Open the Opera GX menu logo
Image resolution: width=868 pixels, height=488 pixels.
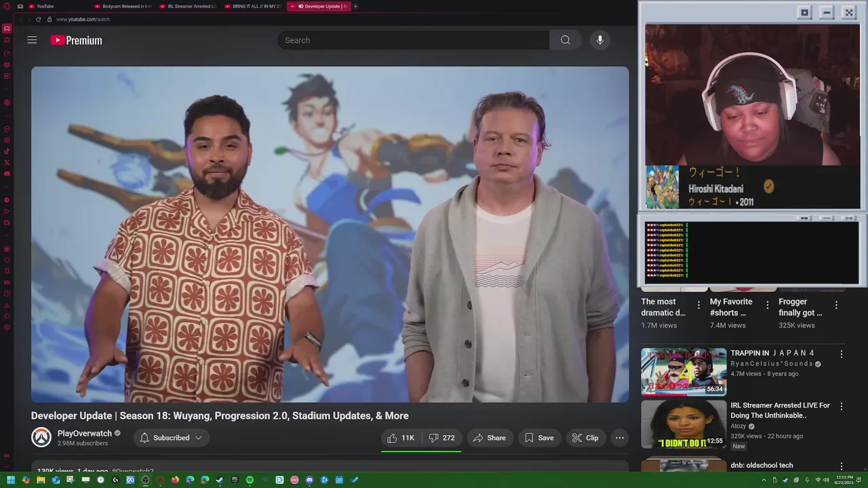coord(7,6)
